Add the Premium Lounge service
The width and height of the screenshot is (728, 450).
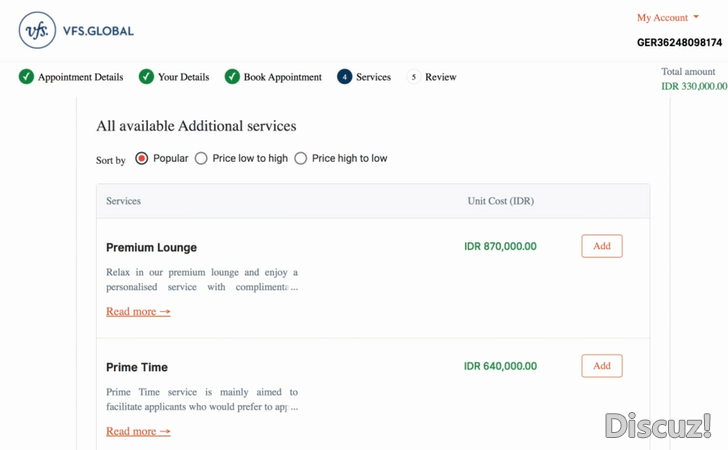tap(602, 246)
